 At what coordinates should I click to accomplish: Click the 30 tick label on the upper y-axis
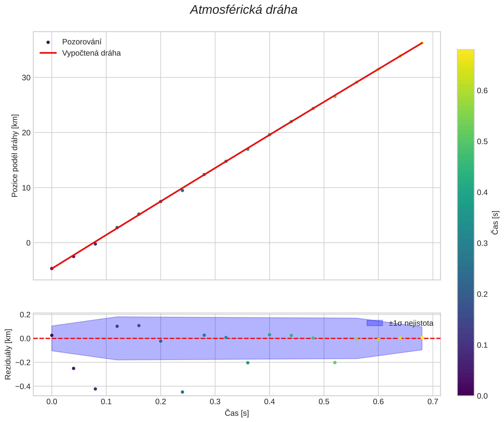pos(26,78)
